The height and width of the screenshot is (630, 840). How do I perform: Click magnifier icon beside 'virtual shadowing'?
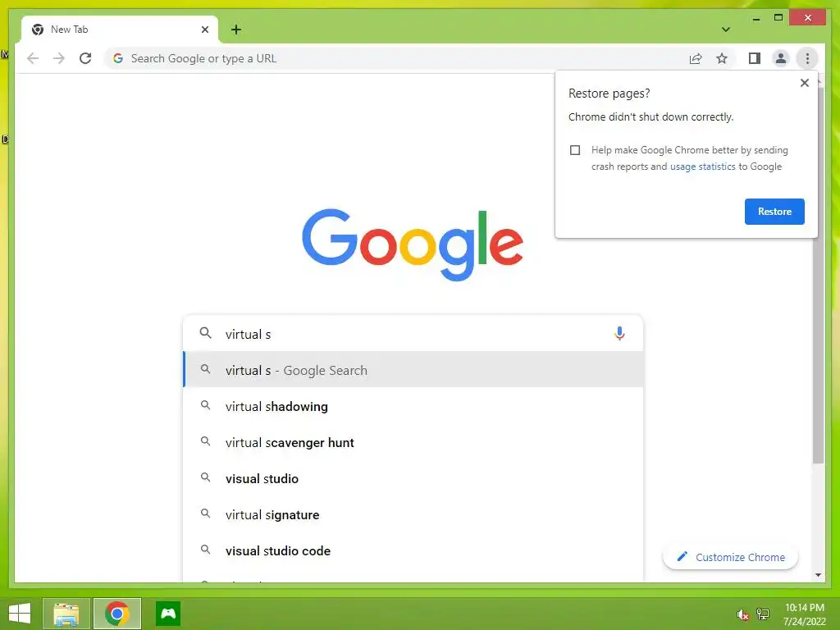click(x=205, y=405)
